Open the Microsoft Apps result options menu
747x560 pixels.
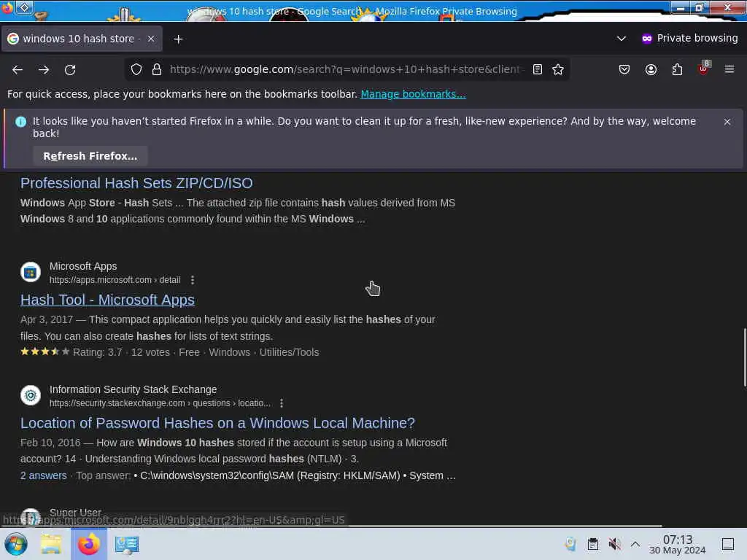(193, 280)
